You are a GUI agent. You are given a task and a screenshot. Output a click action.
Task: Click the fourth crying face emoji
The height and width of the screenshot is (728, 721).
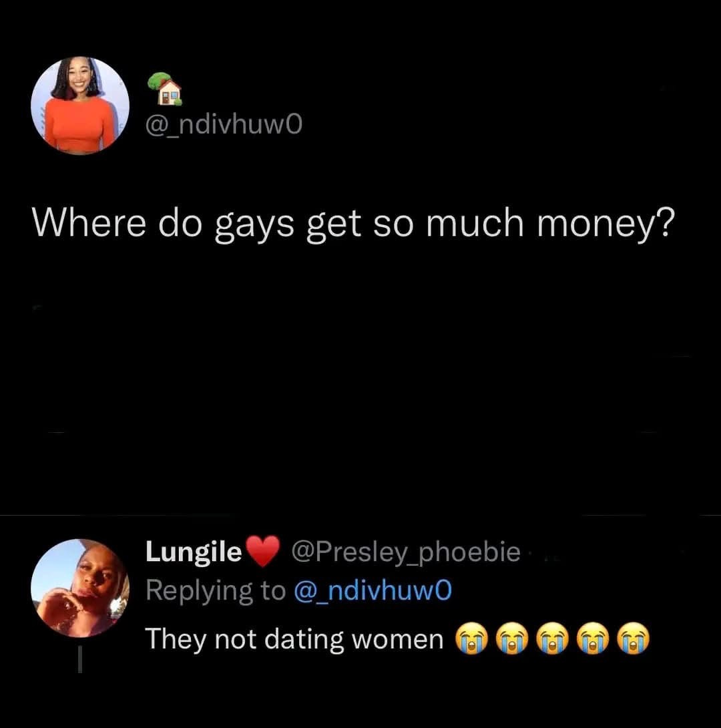pyautogui.click(x=593, y=639)
